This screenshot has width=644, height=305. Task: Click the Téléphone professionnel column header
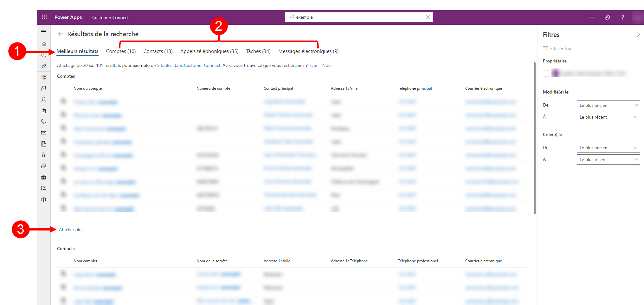coord(418,261)
